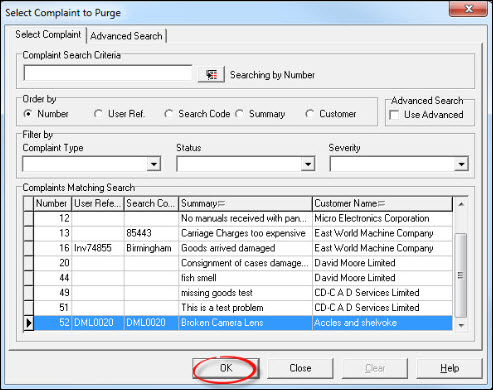
Task: Focus the complaint search criteria field
Action: (x=108, y=73)
